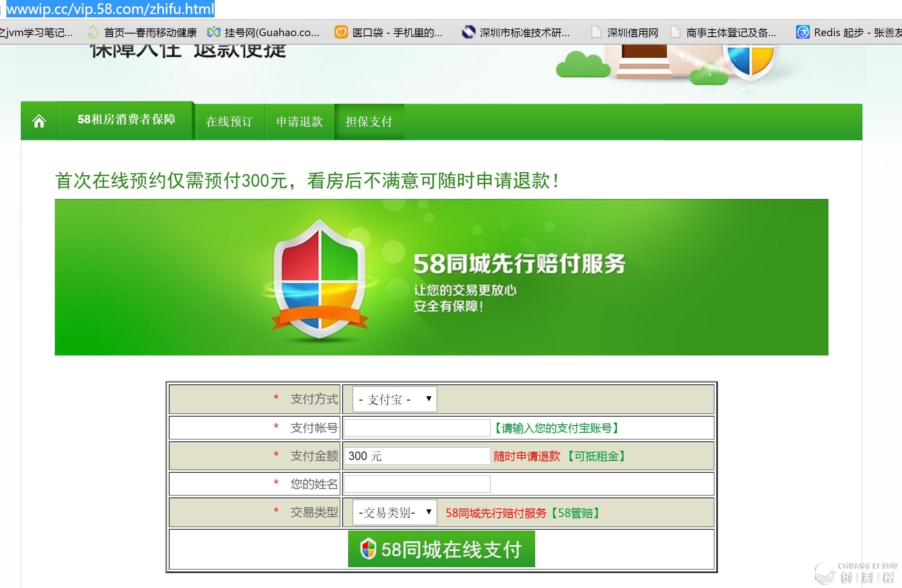Viewport: 902px width, 588px height.
Task: Click the orange 医口袋 bookmark favicon
Action: [x=341, y=32]
